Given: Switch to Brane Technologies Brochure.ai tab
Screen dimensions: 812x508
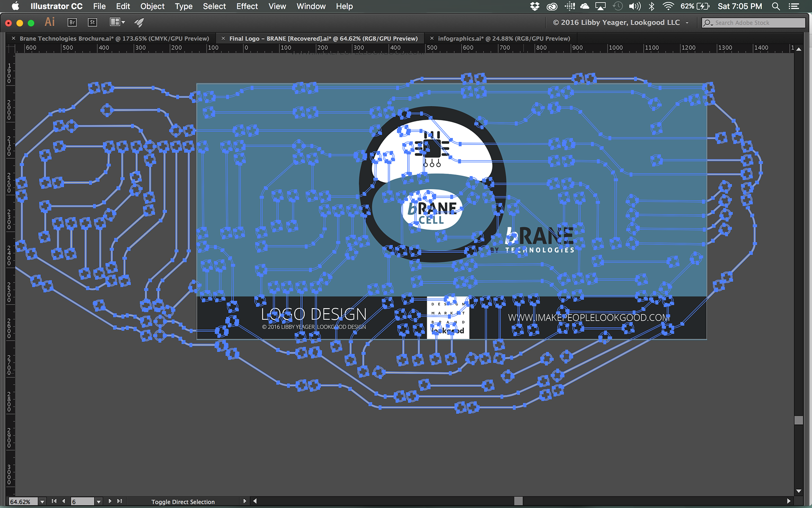Looking at the screenshot, I should 114,38.
